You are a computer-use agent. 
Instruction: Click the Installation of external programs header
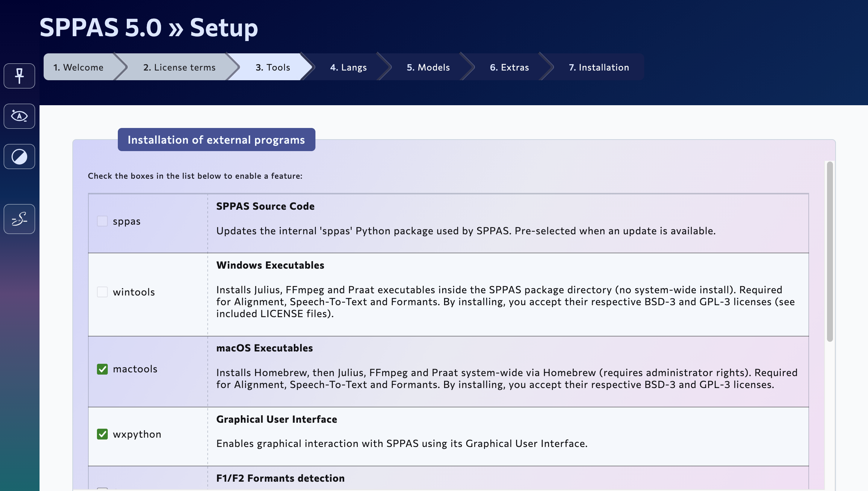click(216, 140)
